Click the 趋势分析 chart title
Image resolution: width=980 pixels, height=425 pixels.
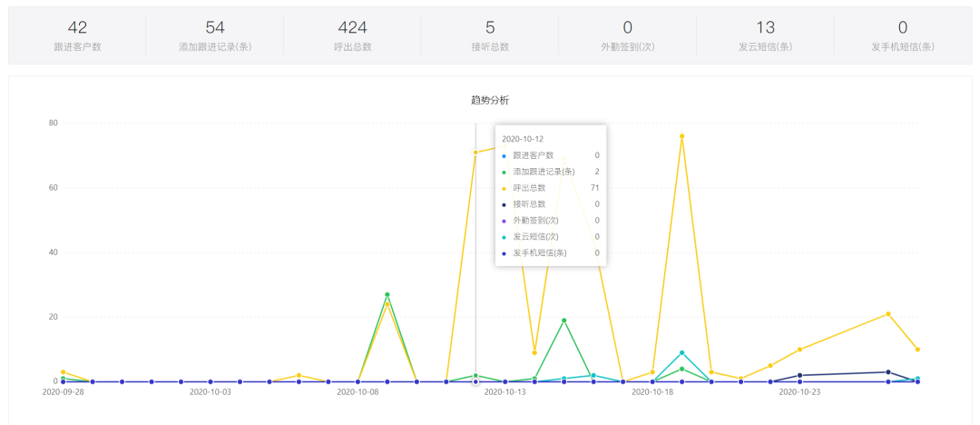click(490, 100)
